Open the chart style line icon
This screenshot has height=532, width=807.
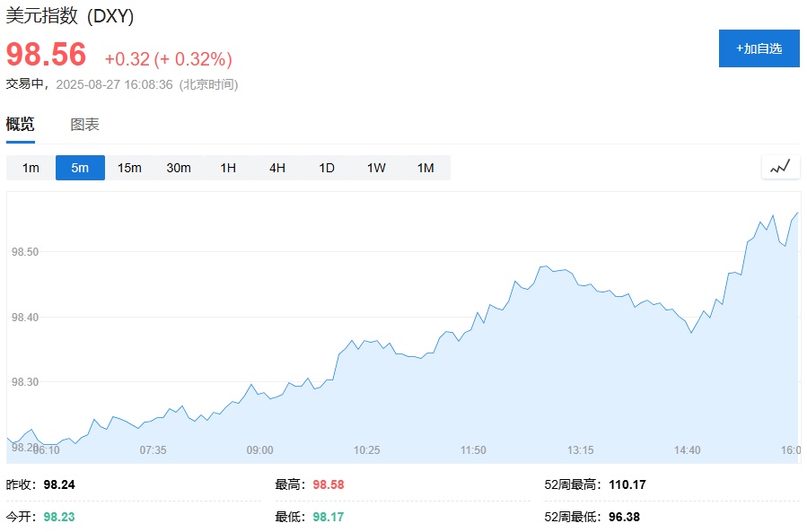pos(780,167)
